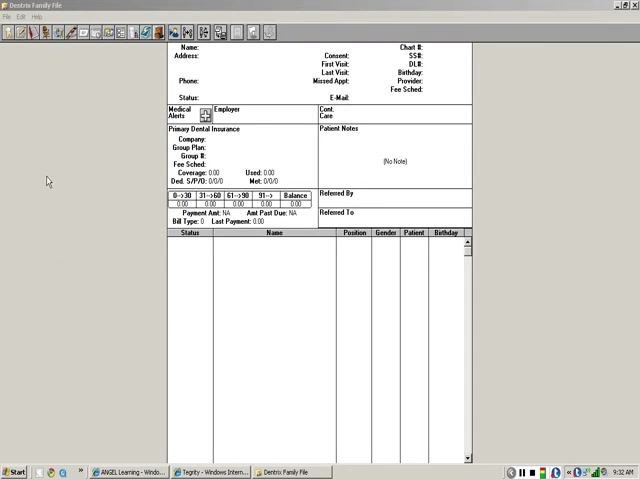Click the last grayed toolbar icon

(x=270, y=32)
